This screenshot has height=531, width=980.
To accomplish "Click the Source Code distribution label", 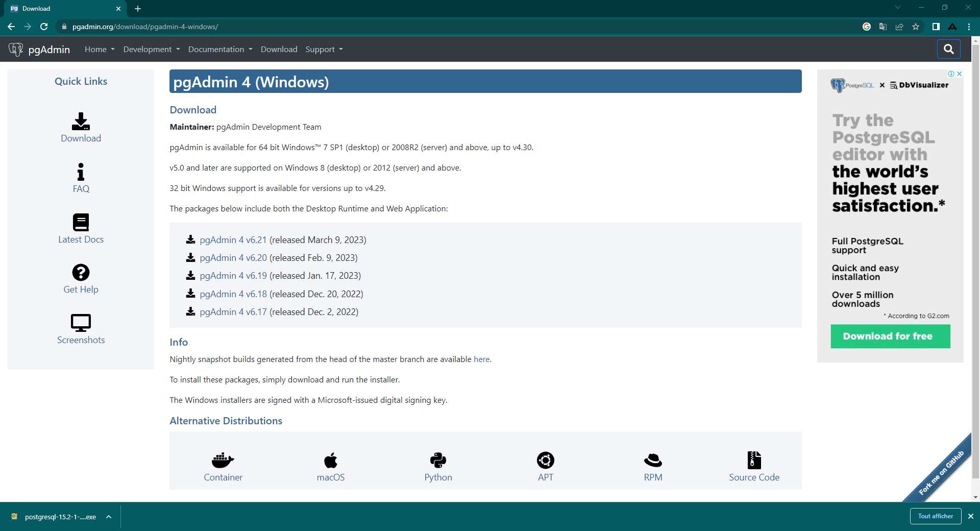I will click(754, 477).
